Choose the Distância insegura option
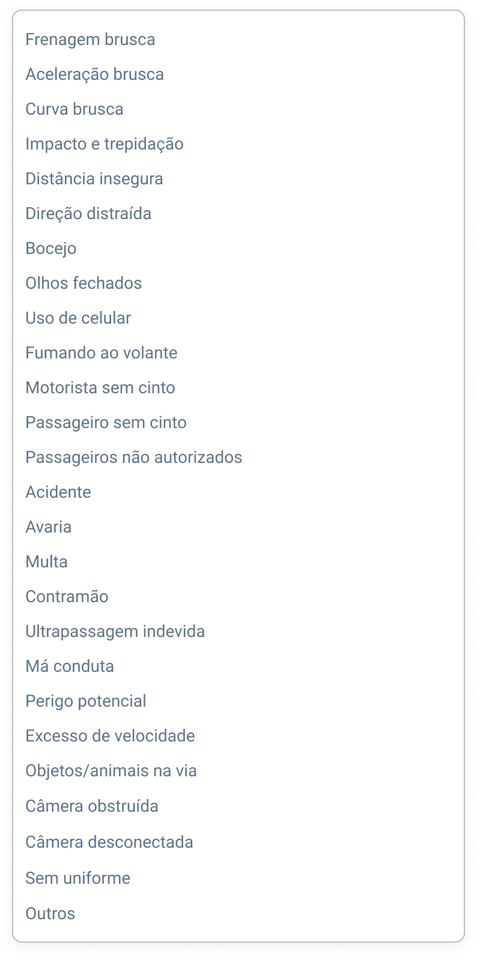The height and width of the screenshot is (957, 477). click(238, 179)
